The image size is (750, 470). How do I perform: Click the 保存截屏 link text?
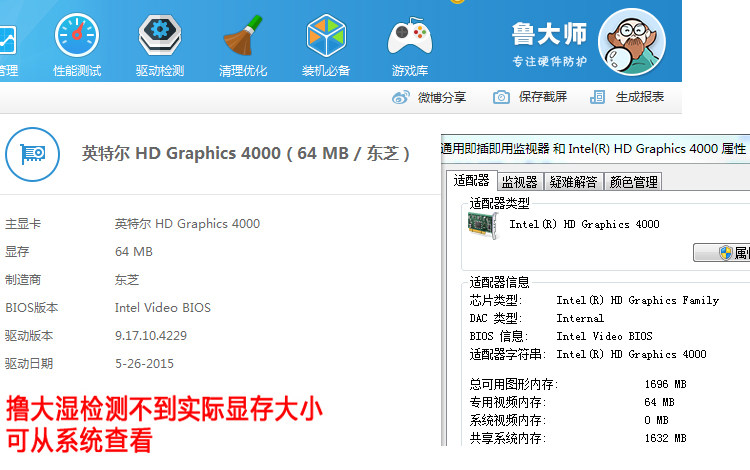(x=543, y=97)
